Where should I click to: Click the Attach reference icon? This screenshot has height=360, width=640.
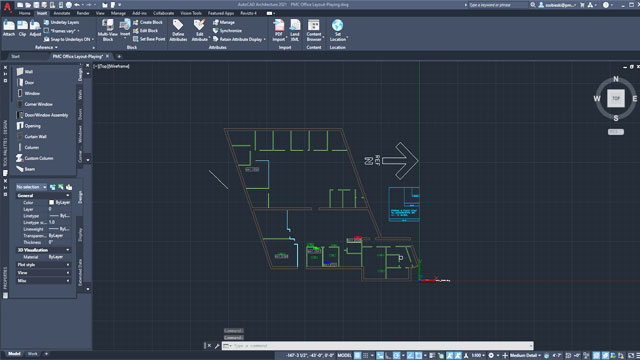click(x=9, y=29)
